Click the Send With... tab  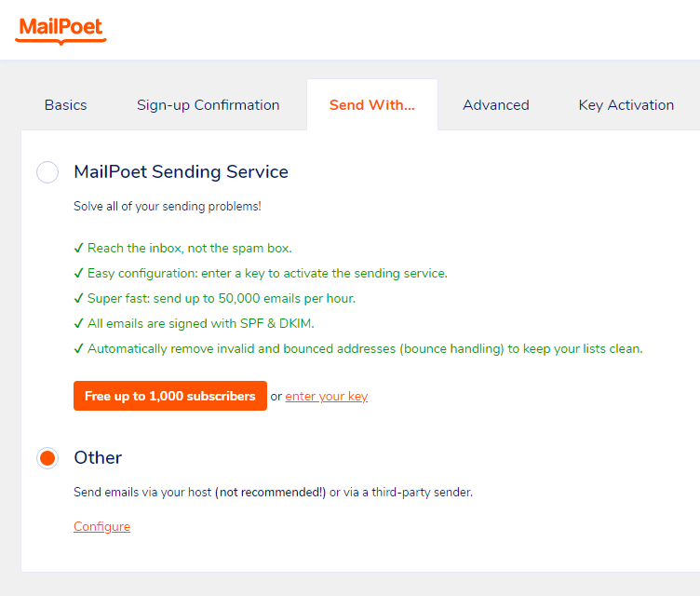click(x=371, y=105)
